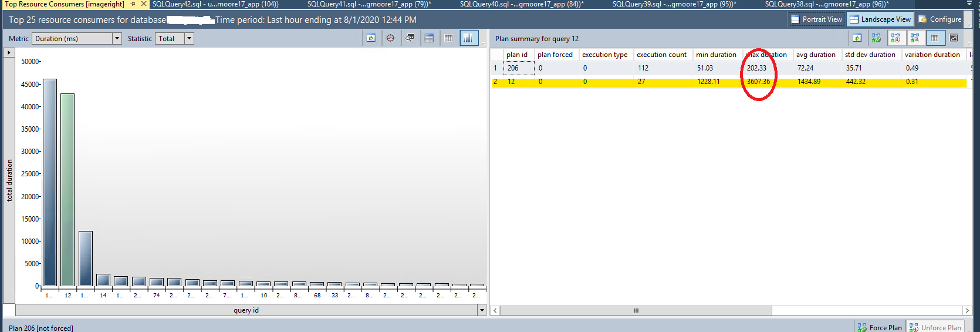Viewport: 980px width, 332px height.
Task: Sort by execution type column header
Action: (x=606, y=55)
